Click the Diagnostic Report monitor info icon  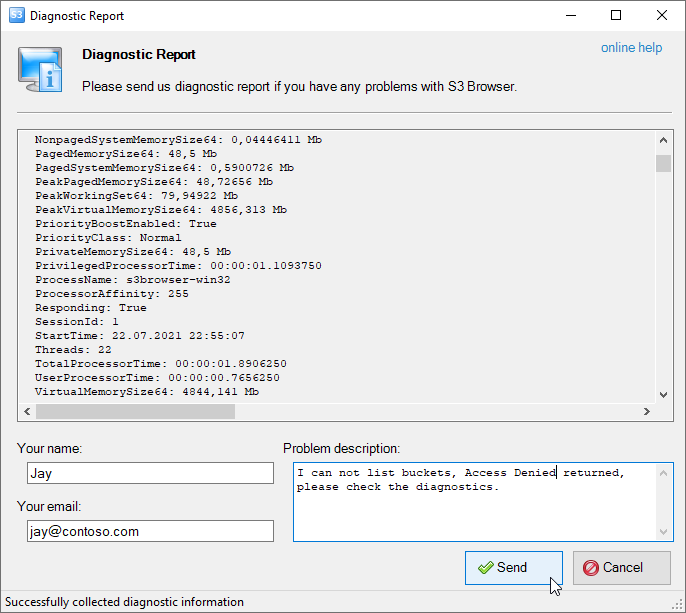pos(40,70)
